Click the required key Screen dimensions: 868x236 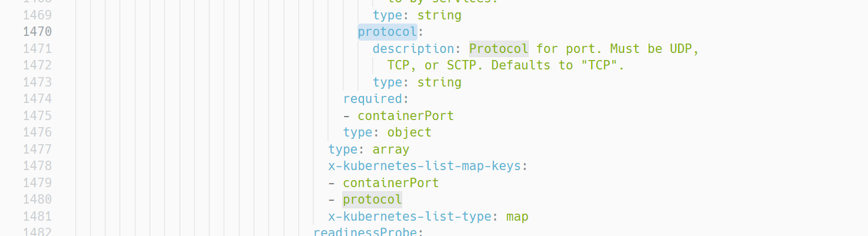coord(372,98)
